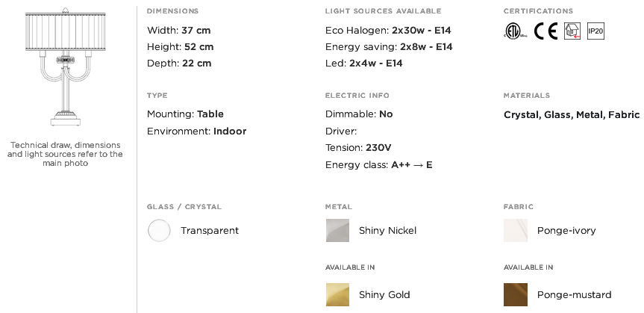This screenshot has width=644, height=313.
Task: Click the Energy class A++ to E text
Action: coord(378,165)
